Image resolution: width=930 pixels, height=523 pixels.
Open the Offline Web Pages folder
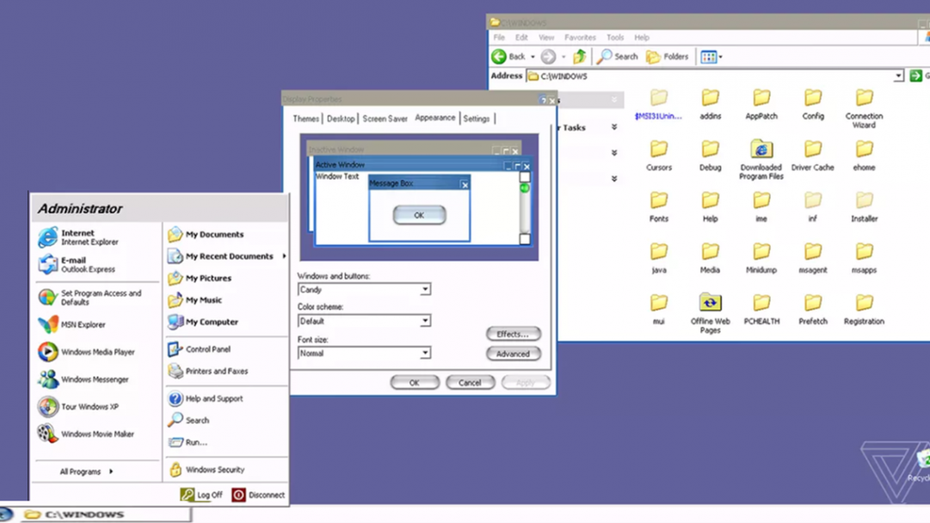(x=710, y=309)
